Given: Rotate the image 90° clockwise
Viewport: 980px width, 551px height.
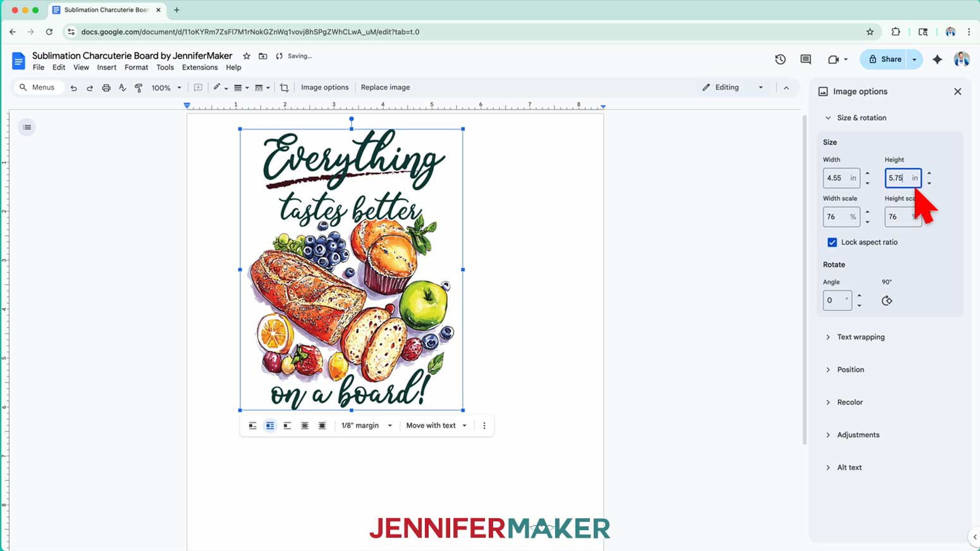Looking at the screenshot, I should tap(887, 301).
